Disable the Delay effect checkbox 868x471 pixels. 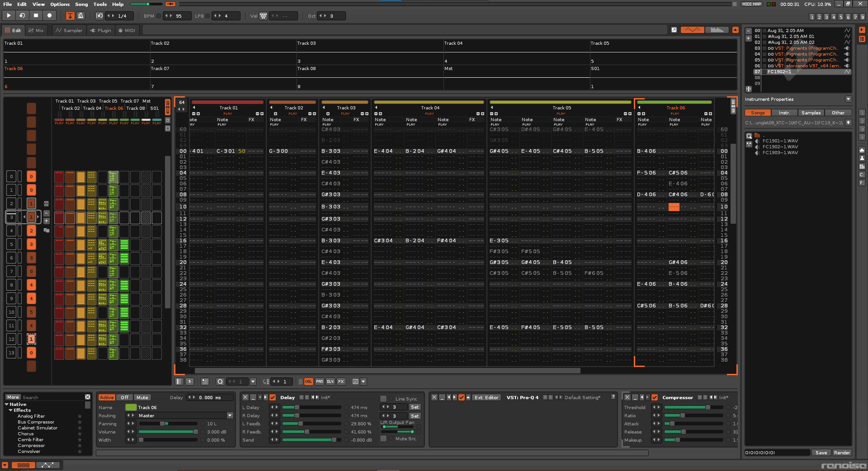click(273, 397)
